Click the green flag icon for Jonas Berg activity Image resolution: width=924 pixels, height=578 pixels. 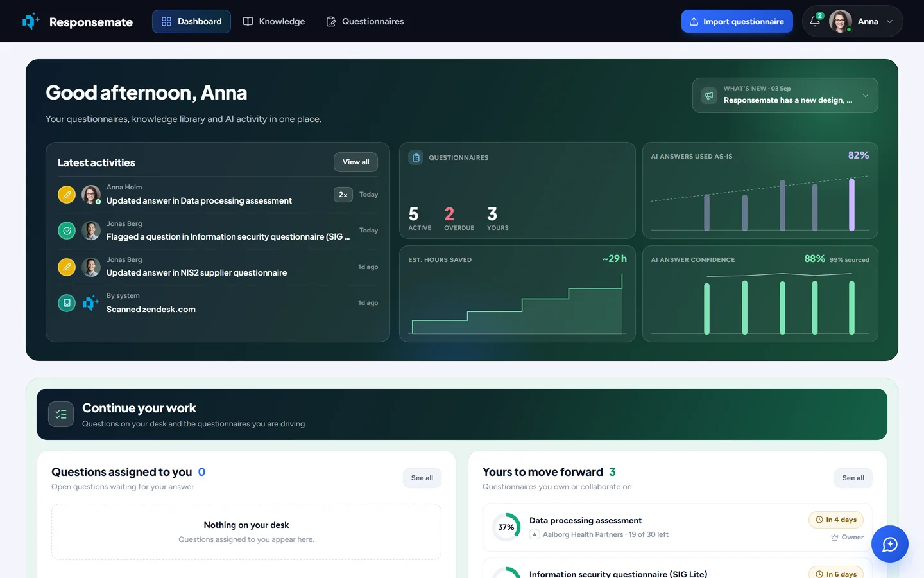[x=67, y=231]
